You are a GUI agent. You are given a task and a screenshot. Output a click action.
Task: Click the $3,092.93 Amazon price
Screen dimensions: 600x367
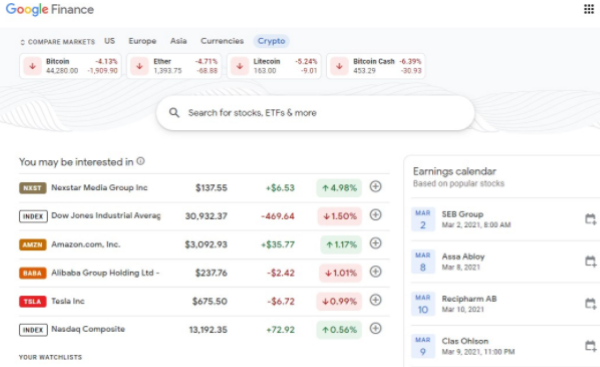coord(206,245)
